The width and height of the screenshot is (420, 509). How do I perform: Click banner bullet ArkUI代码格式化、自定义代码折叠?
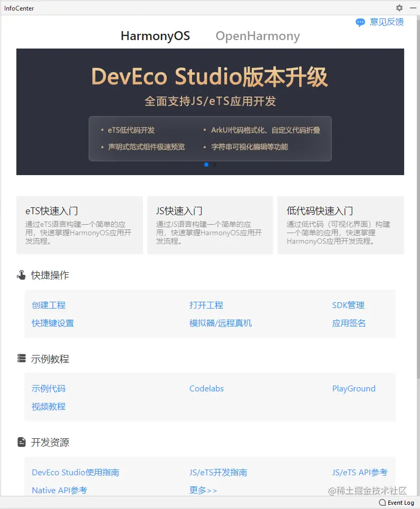pyautogui.click(x=265, y=130)
